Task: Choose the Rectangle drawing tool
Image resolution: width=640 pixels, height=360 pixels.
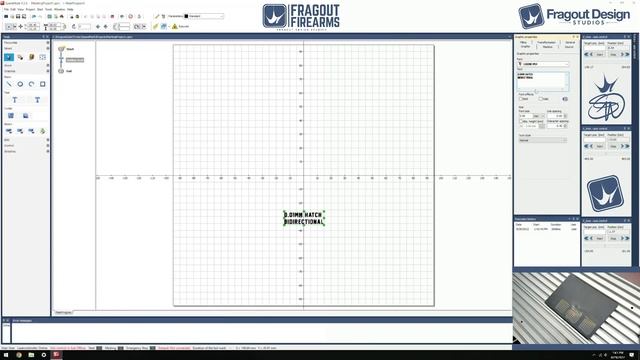Action: click(x=42, y=84)
